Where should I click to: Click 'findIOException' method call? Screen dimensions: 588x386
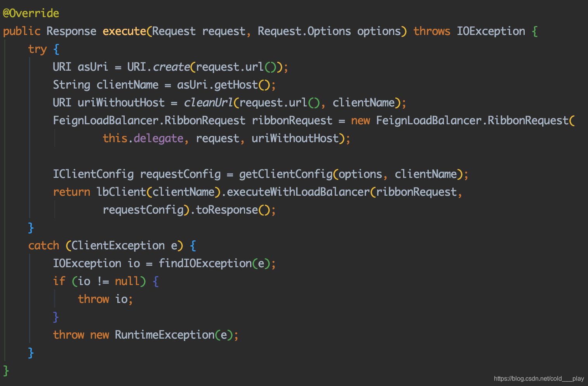(x=205, y=264)
